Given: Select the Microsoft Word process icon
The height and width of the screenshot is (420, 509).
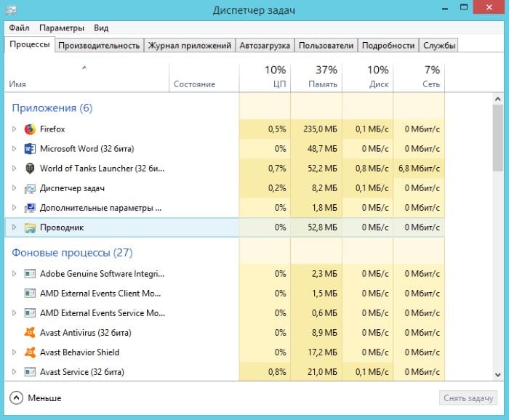Looking at the screenshot, I should point(30,148).
